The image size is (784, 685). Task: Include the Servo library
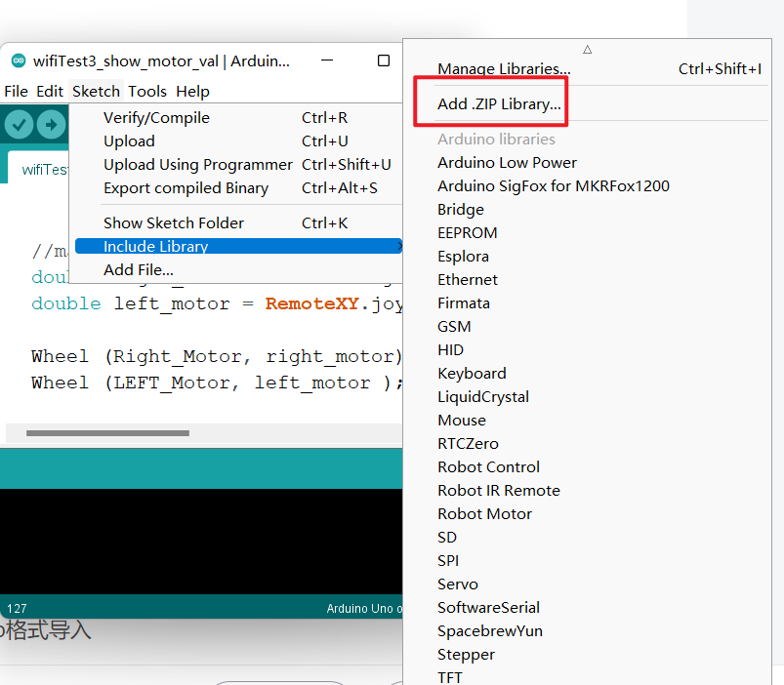coord(588,584)
